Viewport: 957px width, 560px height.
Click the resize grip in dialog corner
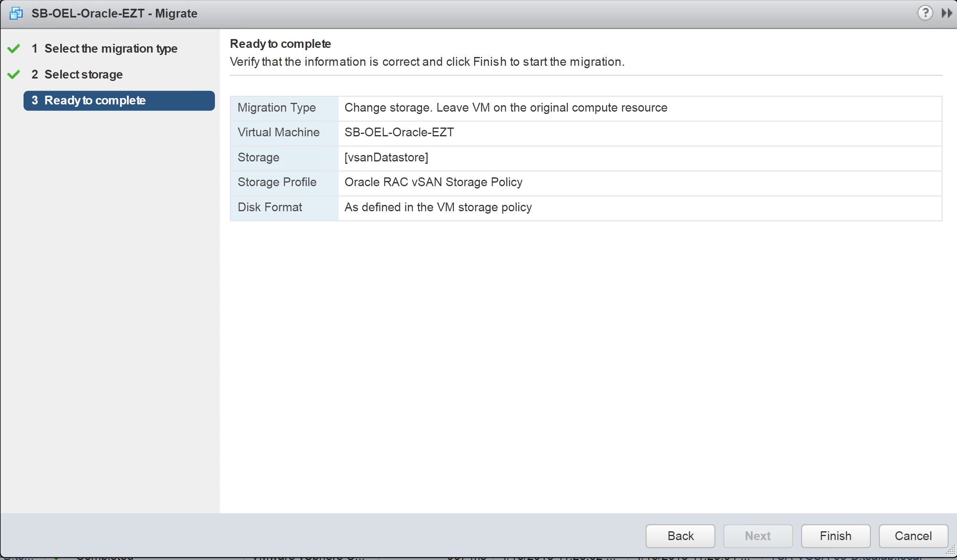point(951,551)
